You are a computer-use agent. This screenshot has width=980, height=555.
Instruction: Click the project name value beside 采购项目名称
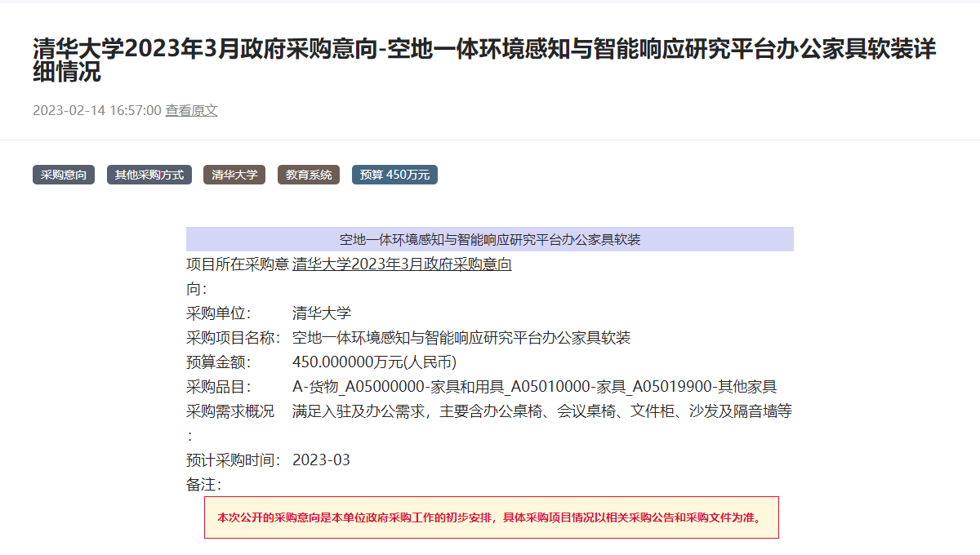[461, 338]
